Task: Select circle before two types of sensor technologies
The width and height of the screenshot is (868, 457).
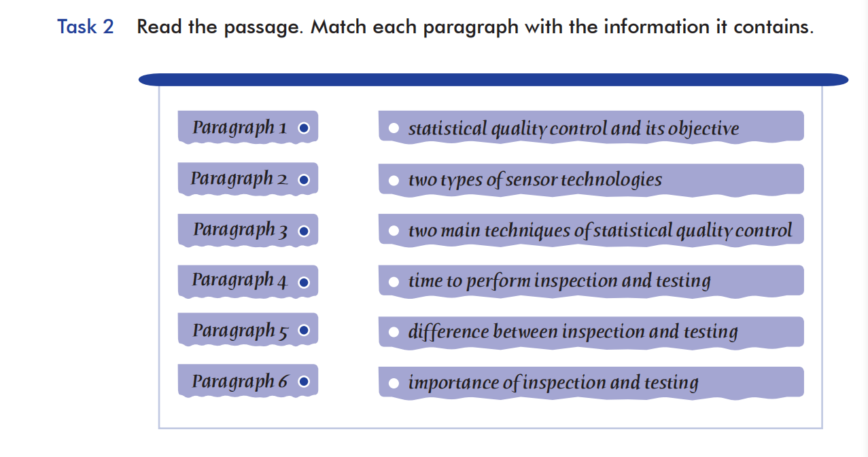Action: [394, 181]
